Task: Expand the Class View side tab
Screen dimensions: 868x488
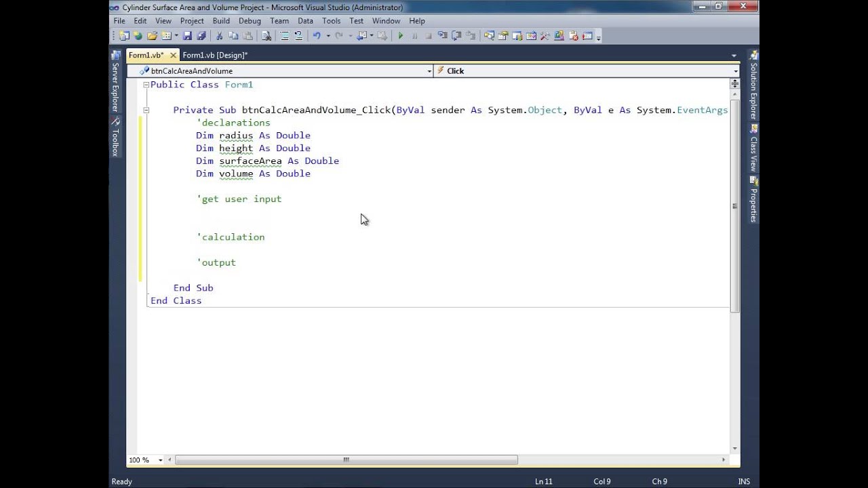Action: tap(753, 148)
